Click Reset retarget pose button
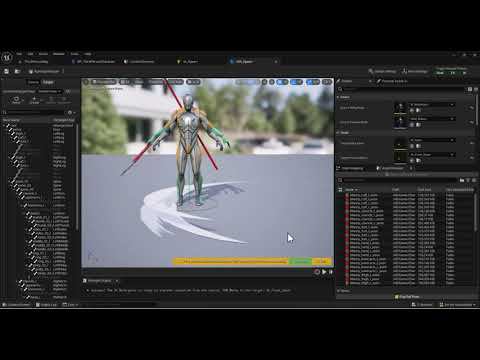This screenshot has width=480, height=360. (x=16, y=100)
